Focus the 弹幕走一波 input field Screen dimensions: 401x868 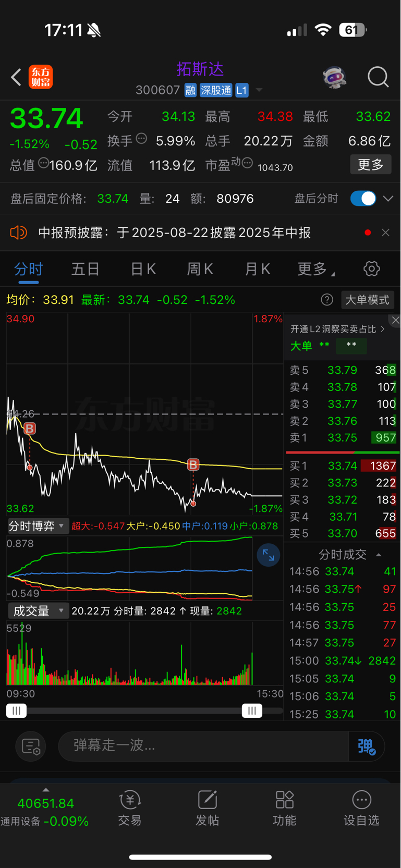point(203,746)
